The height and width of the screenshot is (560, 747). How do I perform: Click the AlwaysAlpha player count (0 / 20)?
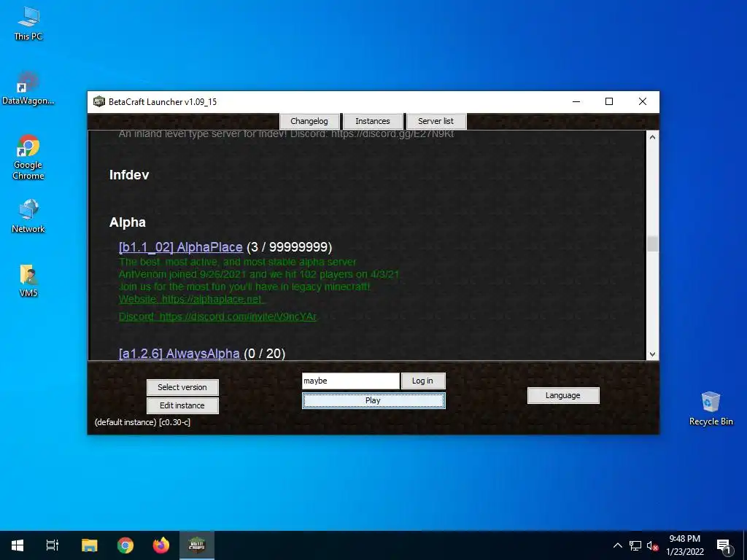point(264,354)
